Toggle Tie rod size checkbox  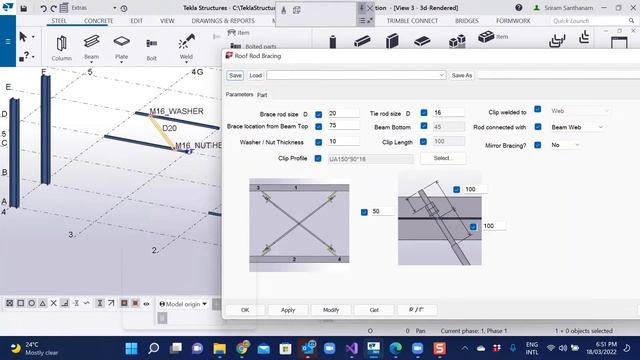(424, 113)
